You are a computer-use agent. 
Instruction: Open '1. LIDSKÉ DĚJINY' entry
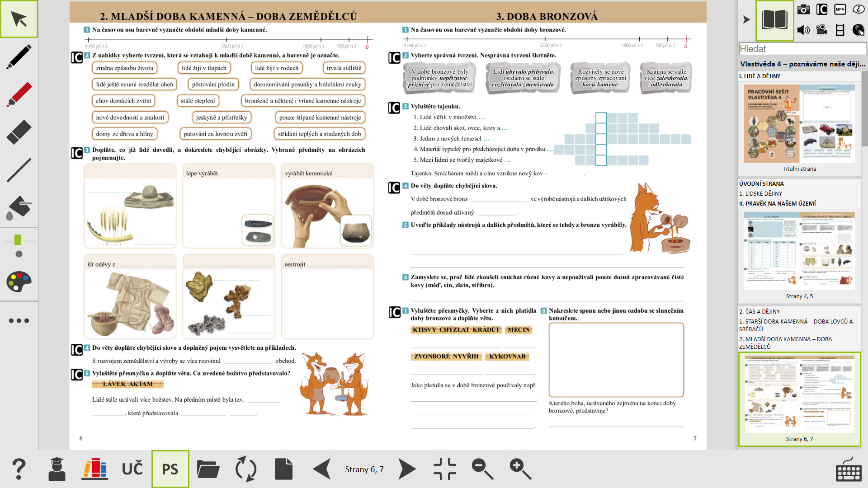click(x=760, y=193)
